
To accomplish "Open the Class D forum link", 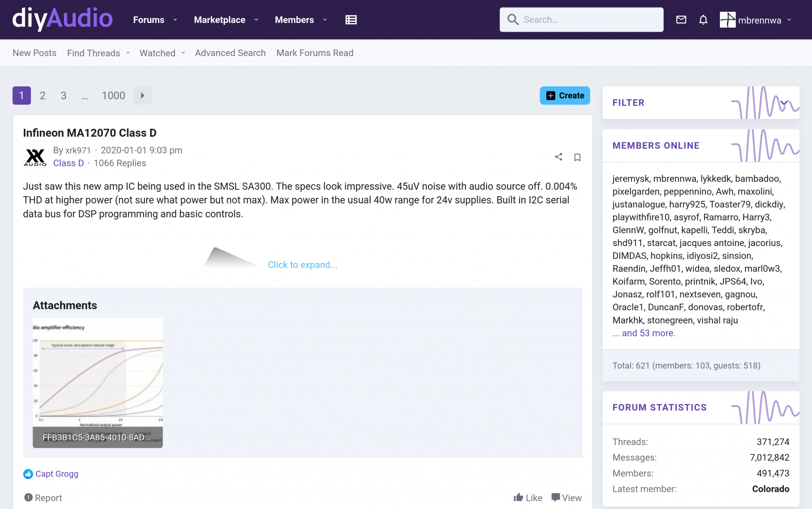I will point(69,163).
